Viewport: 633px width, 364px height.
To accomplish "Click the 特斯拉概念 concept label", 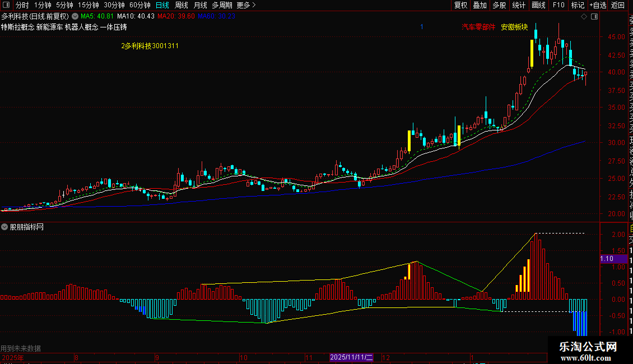I will click(x=17, y=27).
